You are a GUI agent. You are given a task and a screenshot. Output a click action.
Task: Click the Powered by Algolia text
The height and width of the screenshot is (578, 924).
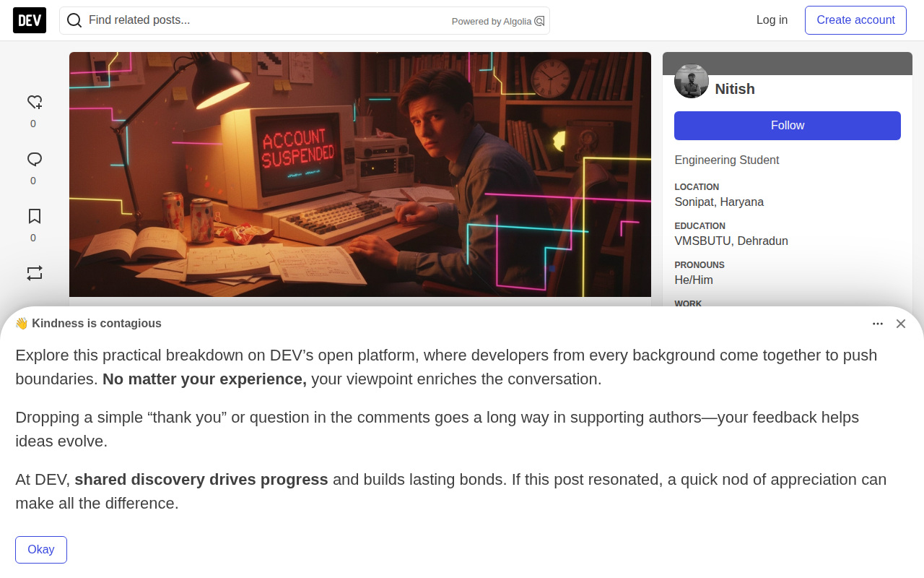click(x=491, y=22)
